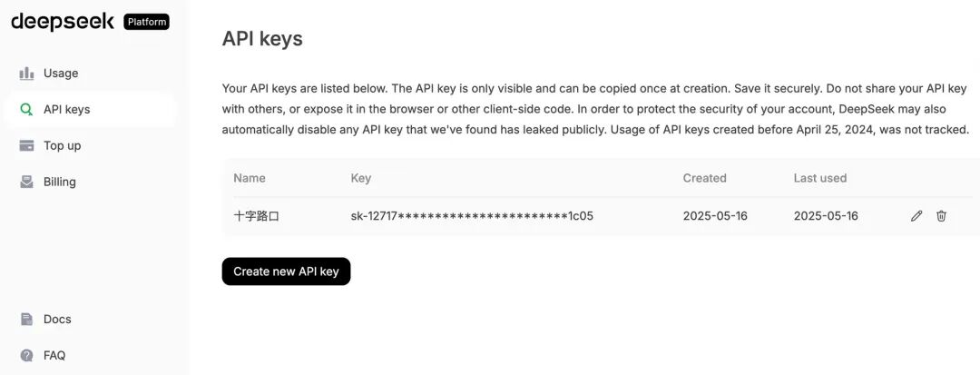Click the Billing receipt icon
Viewport: 980px width, 375px height.
pos(26,182)
